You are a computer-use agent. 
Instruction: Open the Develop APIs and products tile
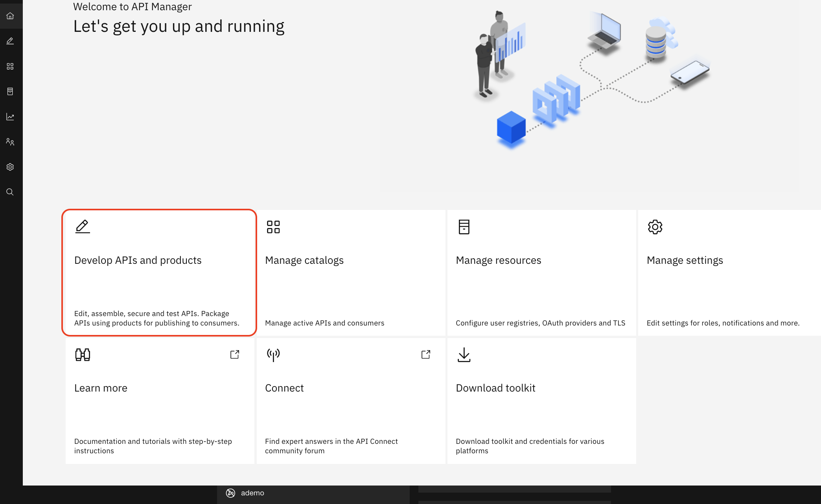coord(159,272)
